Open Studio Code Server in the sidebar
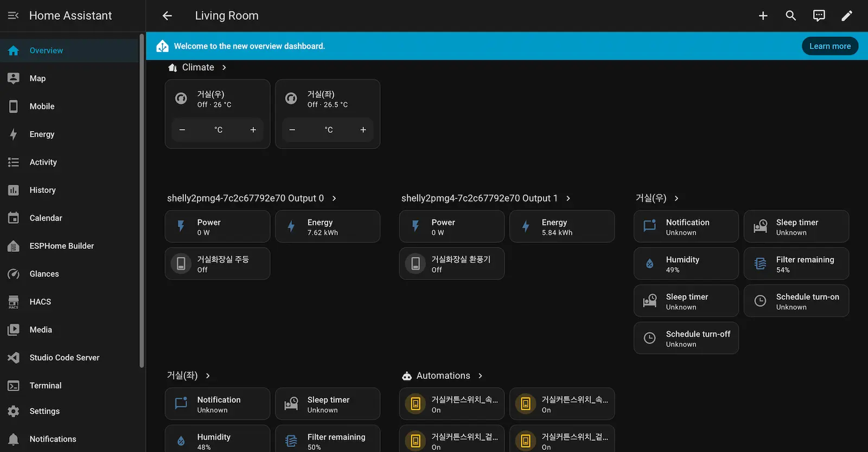Viewport: 868px width, 452px height. [69, 358]
